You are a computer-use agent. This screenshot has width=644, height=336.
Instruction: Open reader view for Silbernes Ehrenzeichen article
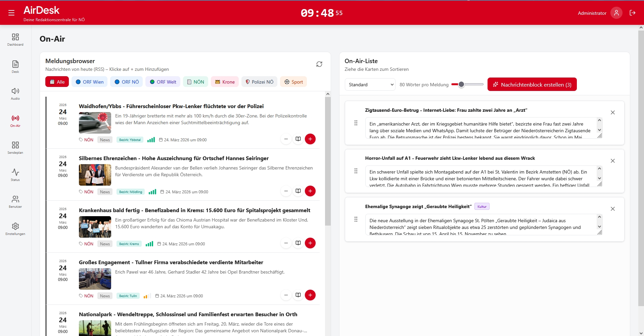coord(298,191)
